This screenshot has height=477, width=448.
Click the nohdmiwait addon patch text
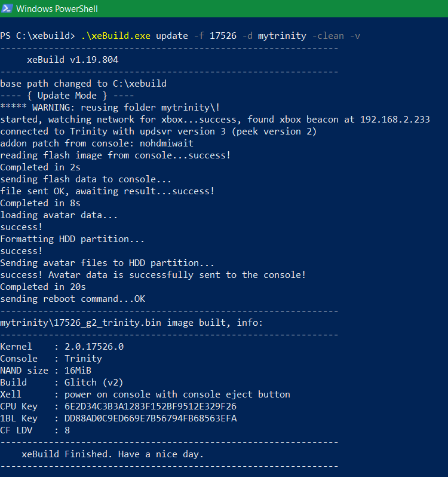click(167, 143)
